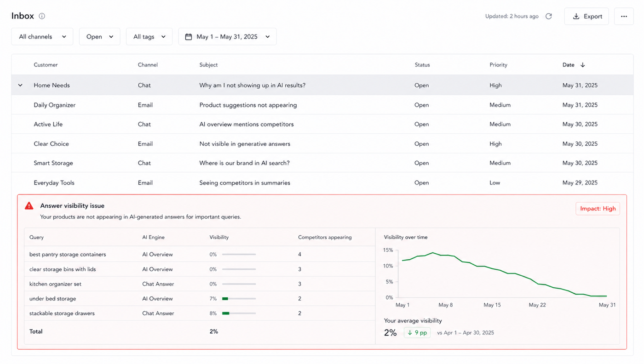Click the Impact: High badge
The image size is (644, 364).
click(x=598, y=209)
